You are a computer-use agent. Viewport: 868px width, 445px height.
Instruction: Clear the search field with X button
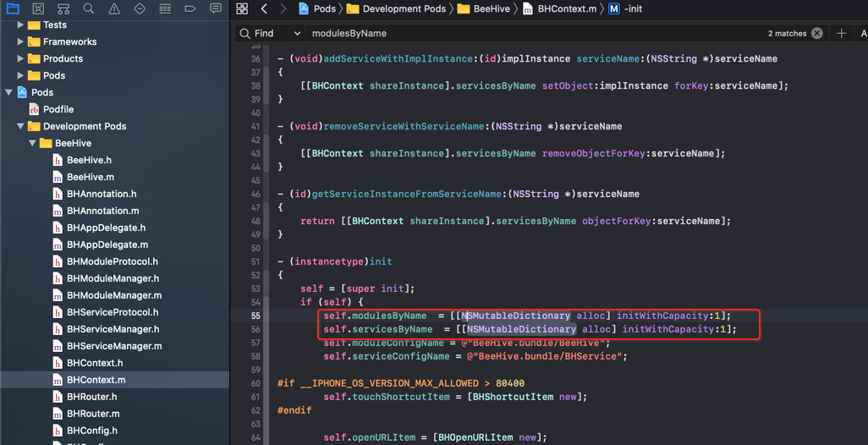coord(817,33)
